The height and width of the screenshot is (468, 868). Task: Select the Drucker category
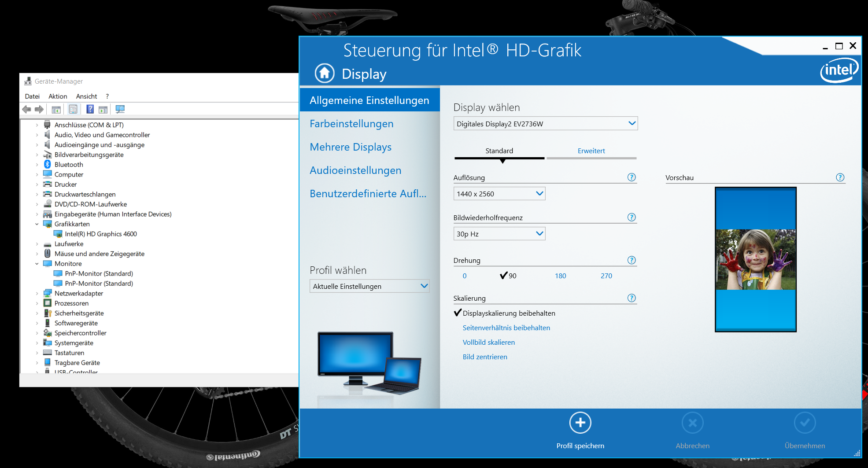pos(66,184)
